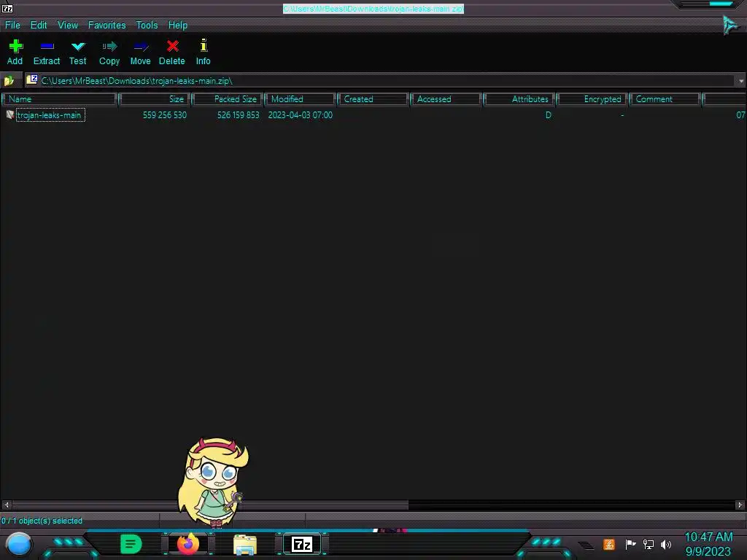747x560 pixels.
Task: Sort by the Encrypted column header
Action: click(592, 99)
